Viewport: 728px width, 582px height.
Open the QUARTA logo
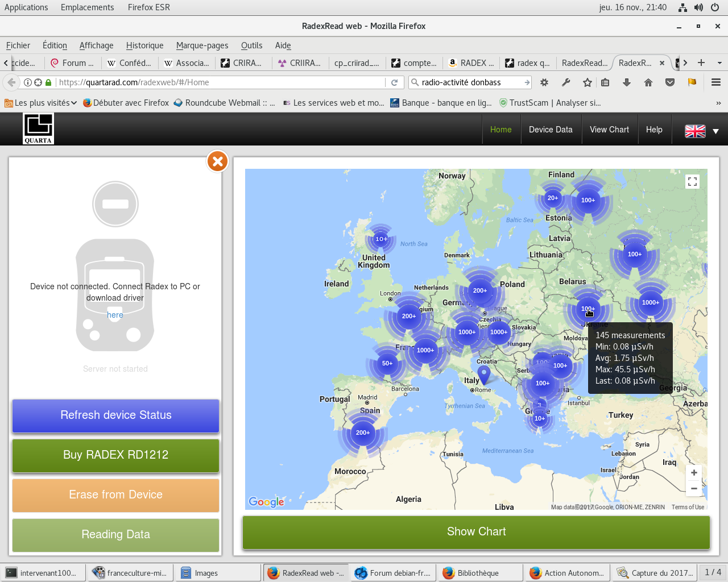38,128
